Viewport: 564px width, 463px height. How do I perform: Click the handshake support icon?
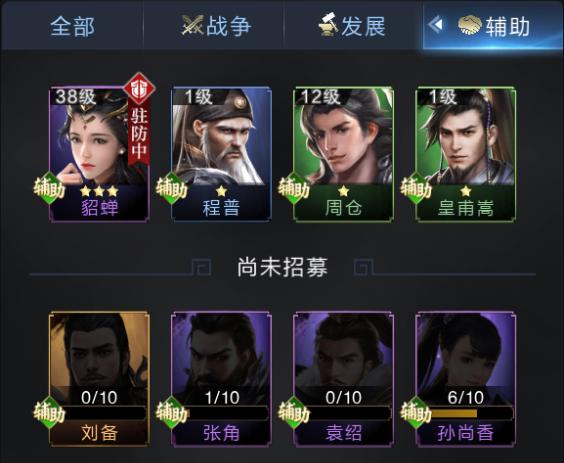(469, 26)
